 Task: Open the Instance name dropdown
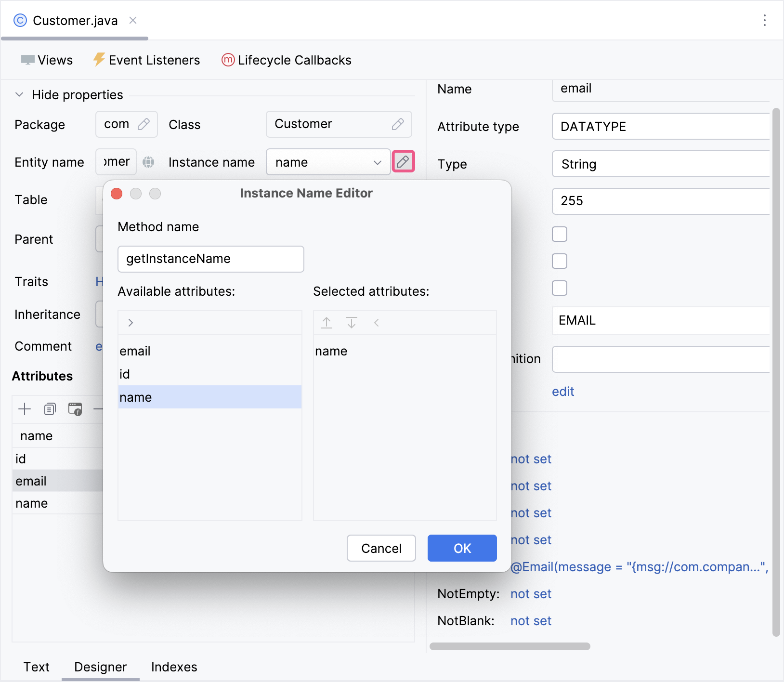pos(377,162)
